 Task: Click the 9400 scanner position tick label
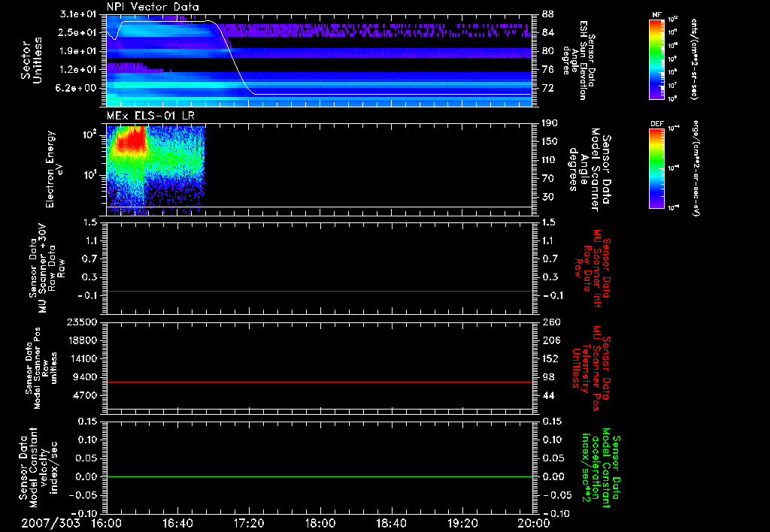click(x=83, y=377)
